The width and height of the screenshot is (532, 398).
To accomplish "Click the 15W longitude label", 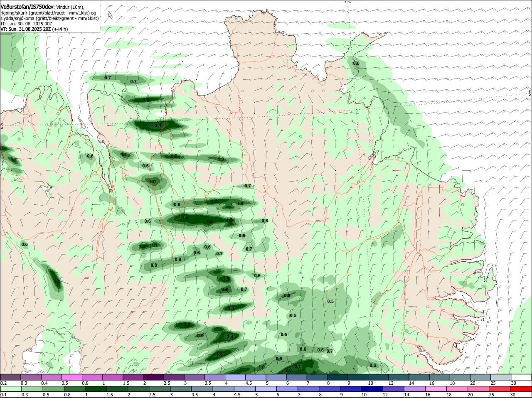I will (x=348, y=2).
